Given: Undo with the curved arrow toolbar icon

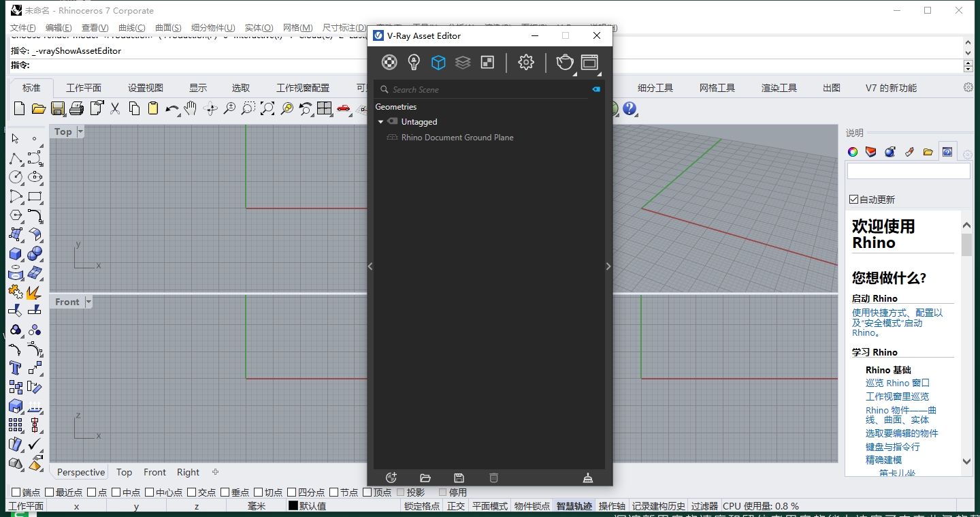Looking at the screenshot, I should (172, 108).
